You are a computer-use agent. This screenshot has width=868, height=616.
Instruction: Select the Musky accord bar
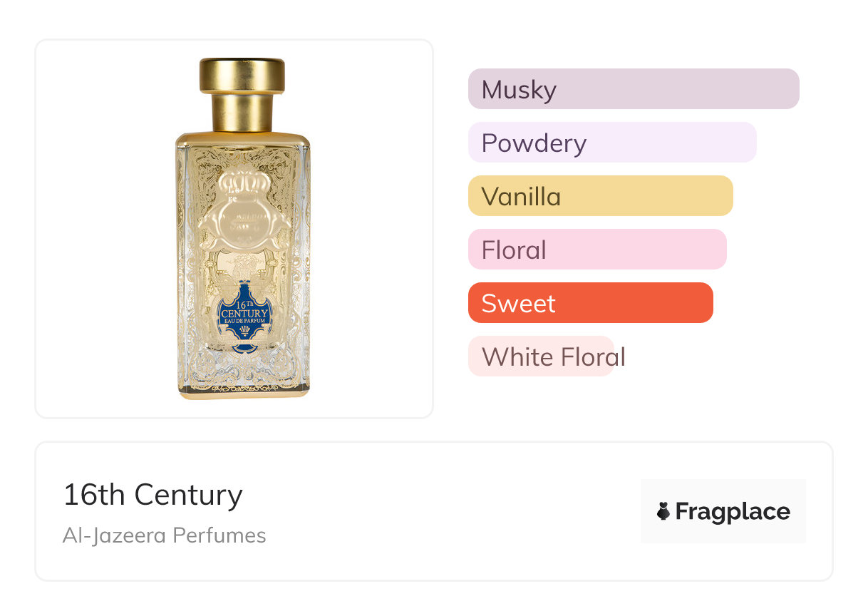point(634,89)
